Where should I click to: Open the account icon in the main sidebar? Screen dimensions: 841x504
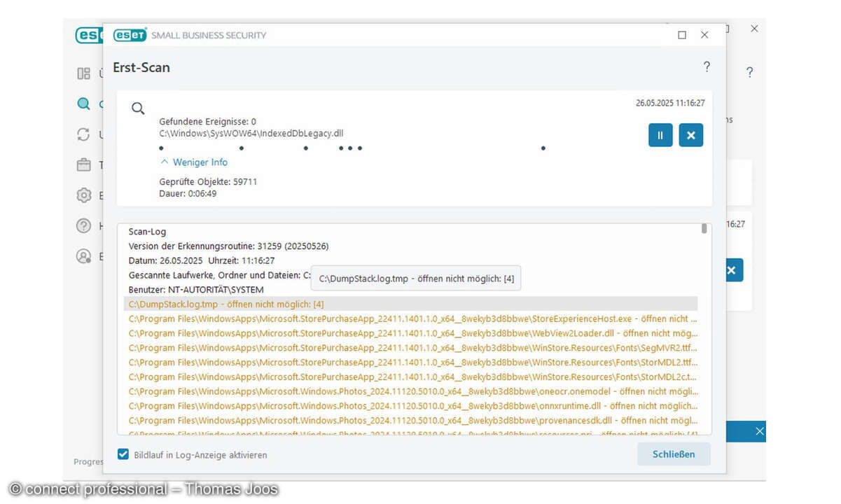[x=84, y=256]
